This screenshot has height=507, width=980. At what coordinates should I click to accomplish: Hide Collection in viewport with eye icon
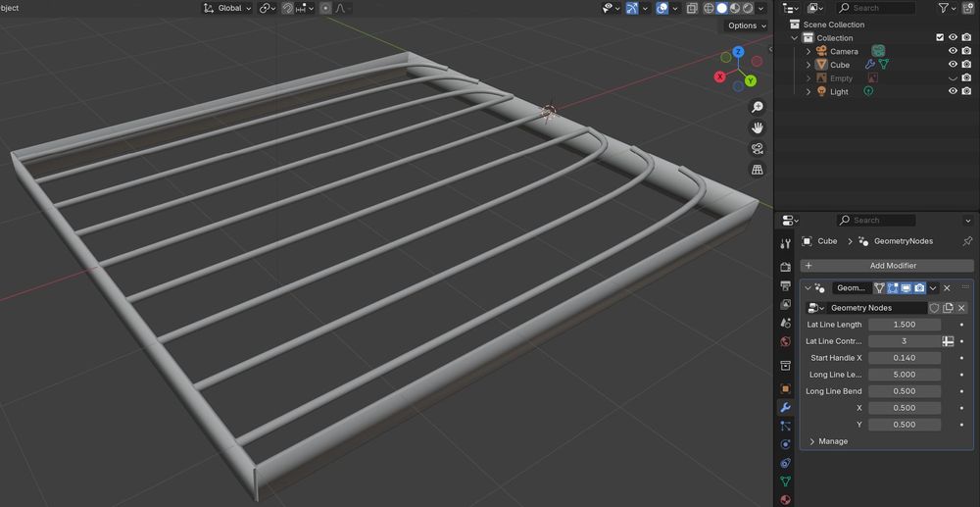pos(954,37)
